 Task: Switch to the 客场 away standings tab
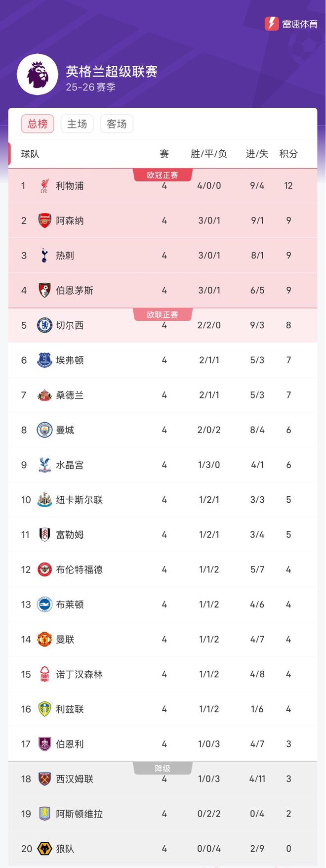point(117,124)
